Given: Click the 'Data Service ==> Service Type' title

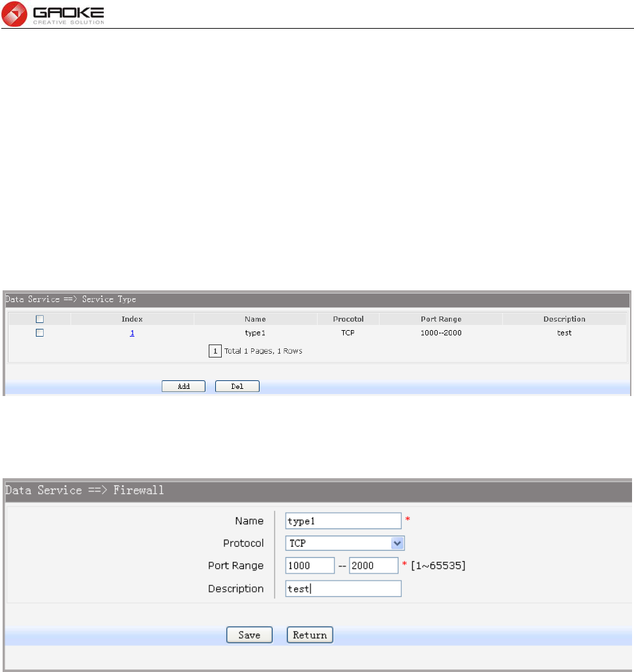Looking at the screenshot, I should point(70,299).
